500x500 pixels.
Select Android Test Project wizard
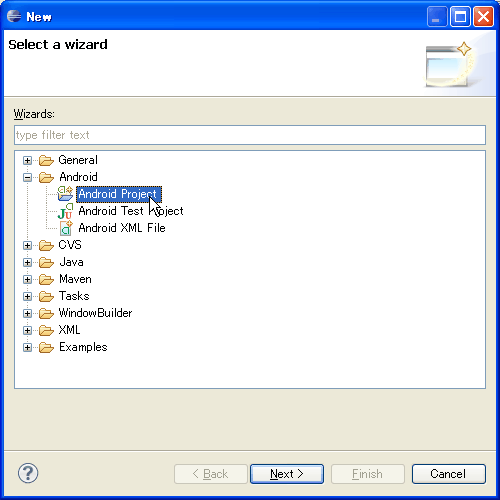131,211
